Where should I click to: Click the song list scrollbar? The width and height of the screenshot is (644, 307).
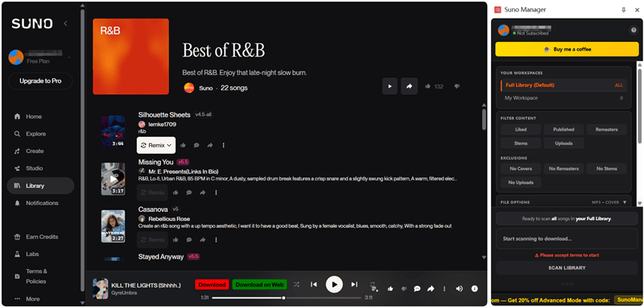point(484,119)
